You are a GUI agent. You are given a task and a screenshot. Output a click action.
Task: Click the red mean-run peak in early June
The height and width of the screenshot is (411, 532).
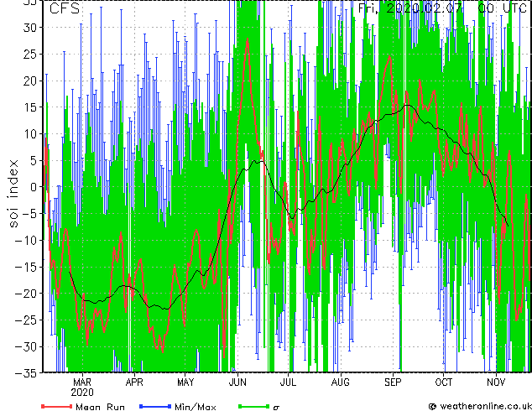(x=248, y=40)
